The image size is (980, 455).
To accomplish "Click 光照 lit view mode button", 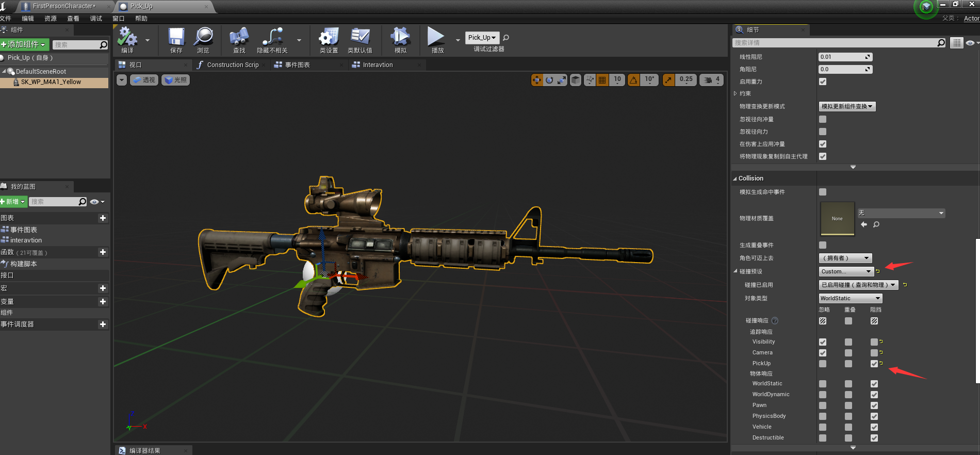I will tap(176, 80).
